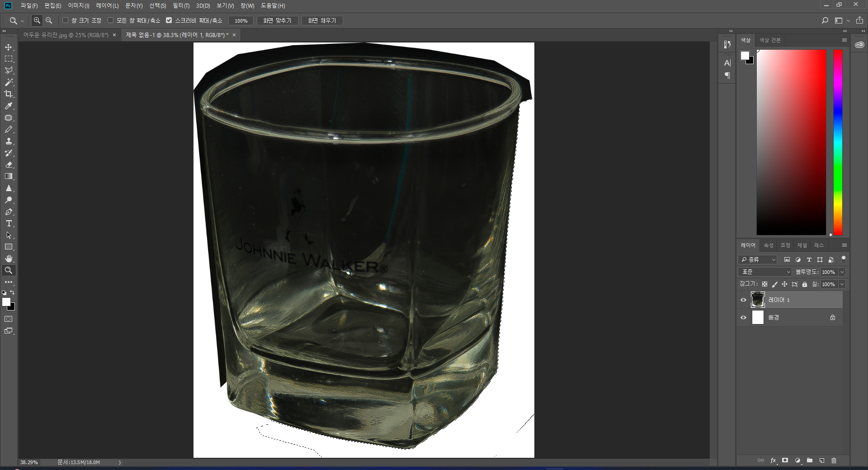
Task: Hide the 배경 layer
Action: point(743,318)
